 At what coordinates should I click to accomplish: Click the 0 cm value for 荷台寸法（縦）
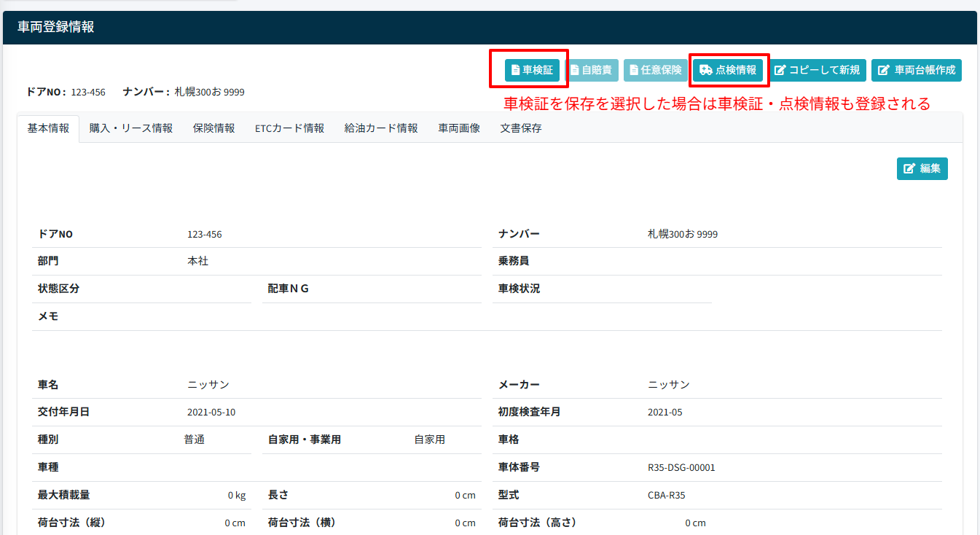235,523
